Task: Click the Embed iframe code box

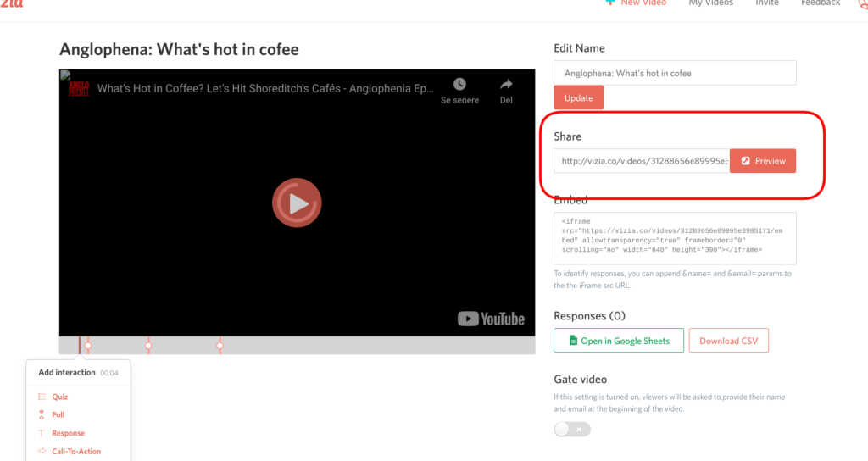Action: click(675, 238)
